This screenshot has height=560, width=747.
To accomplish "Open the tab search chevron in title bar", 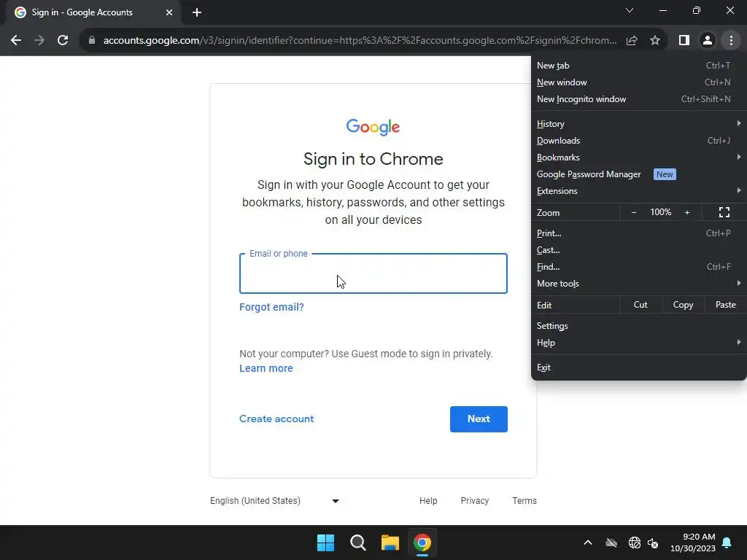I will point(630,10).
